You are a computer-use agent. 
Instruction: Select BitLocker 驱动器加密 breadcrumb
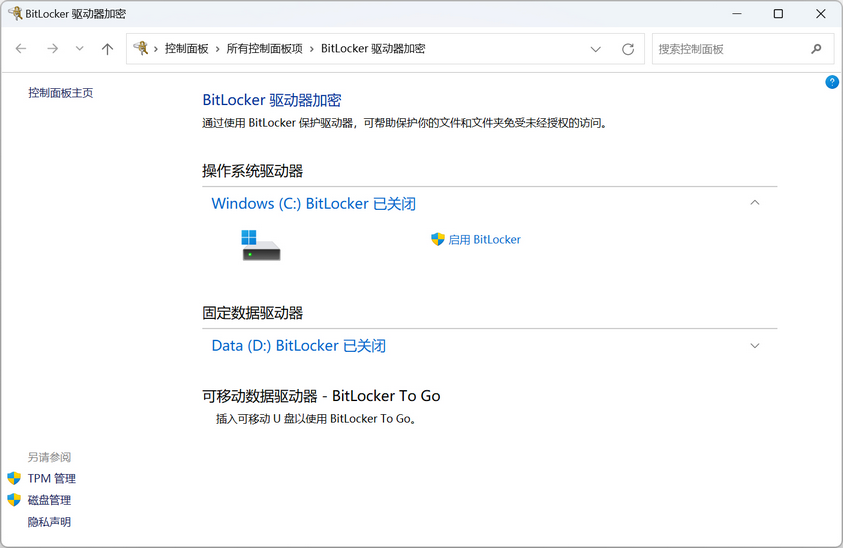point(373,49)
